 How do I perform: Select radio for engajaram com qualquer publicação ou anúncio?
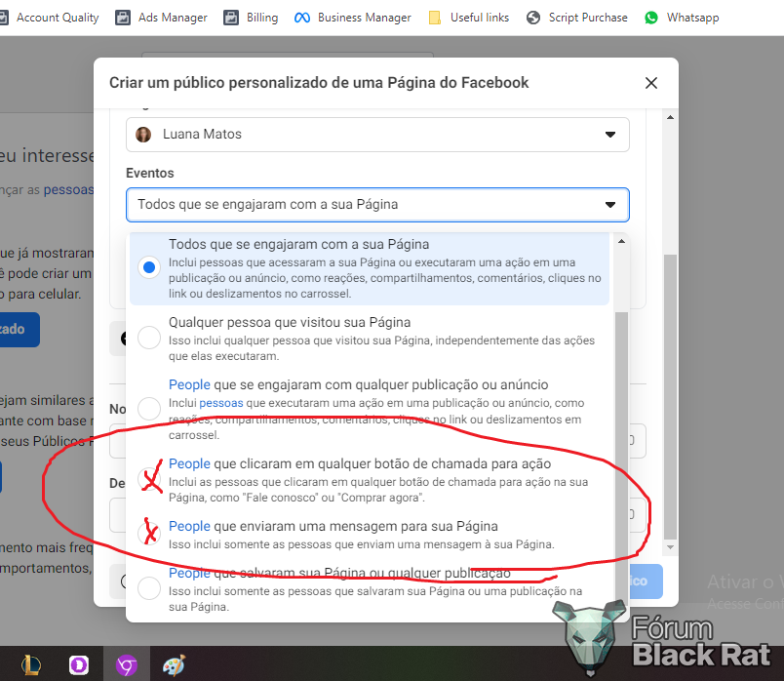tap(149, 409)
